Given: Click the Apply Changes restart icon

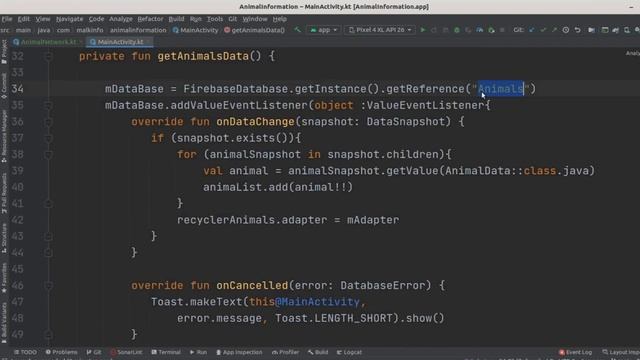Looking at the screenshot, I should tap(434, 30).
